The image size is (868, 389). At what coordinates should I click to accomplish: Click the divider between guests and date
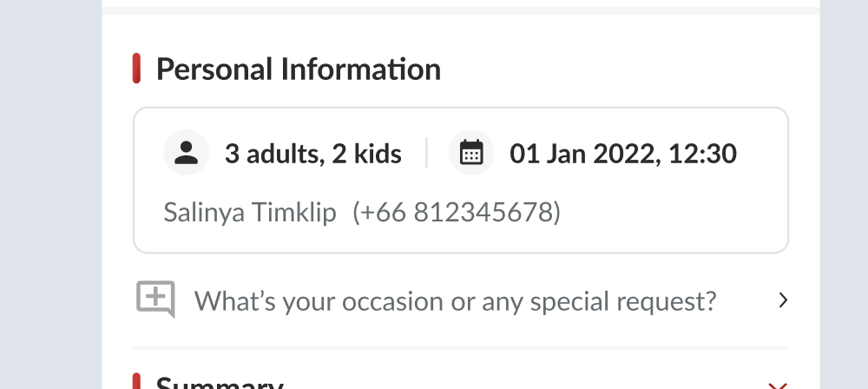coord(426,153)
